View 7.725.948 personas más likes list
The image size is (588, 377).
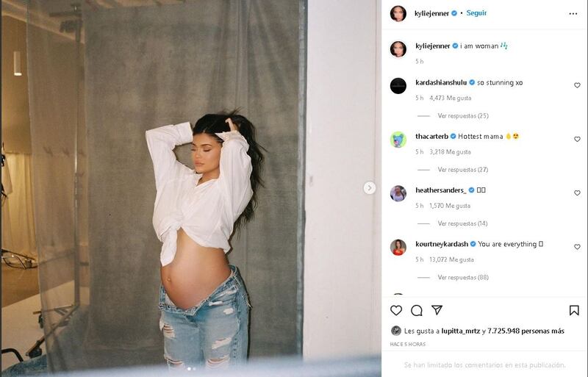[526, 331]
